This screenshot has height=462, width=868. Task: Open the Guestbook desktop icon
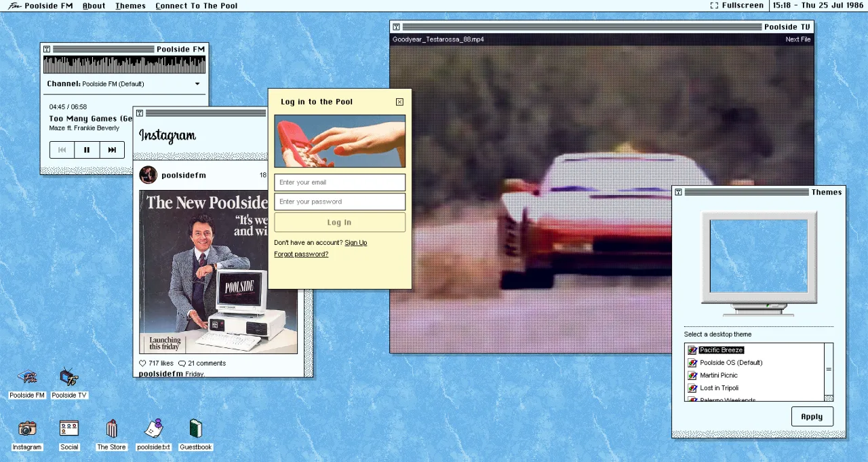[196, 436]
